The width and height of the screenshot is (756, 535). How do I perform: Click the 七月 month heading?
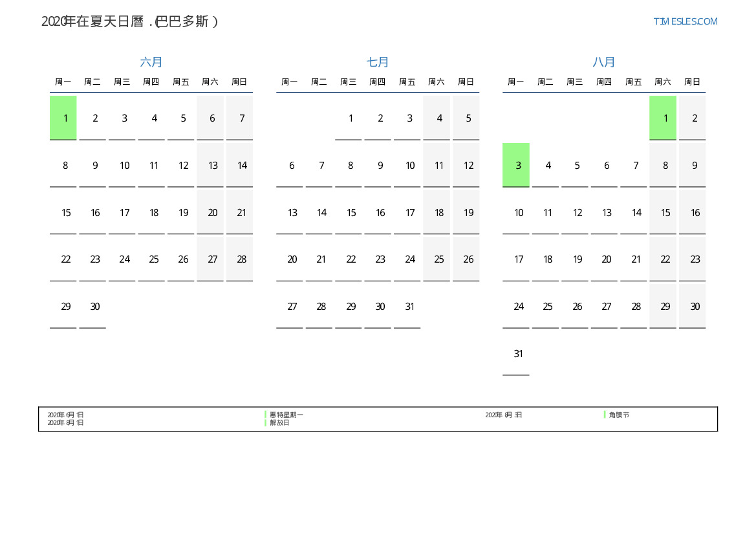tap(378, 62)
